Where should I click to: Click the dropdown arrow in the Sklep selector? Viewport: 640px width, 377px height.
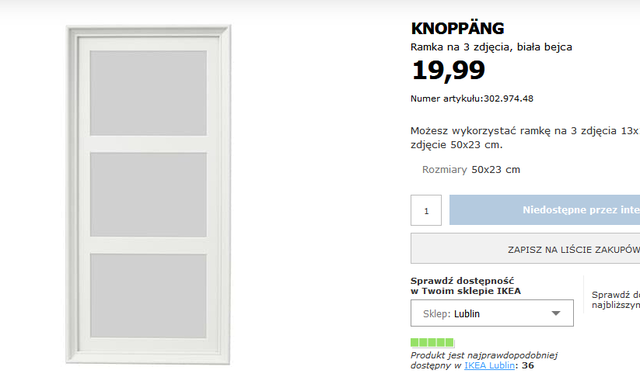[x=556, y=313]
